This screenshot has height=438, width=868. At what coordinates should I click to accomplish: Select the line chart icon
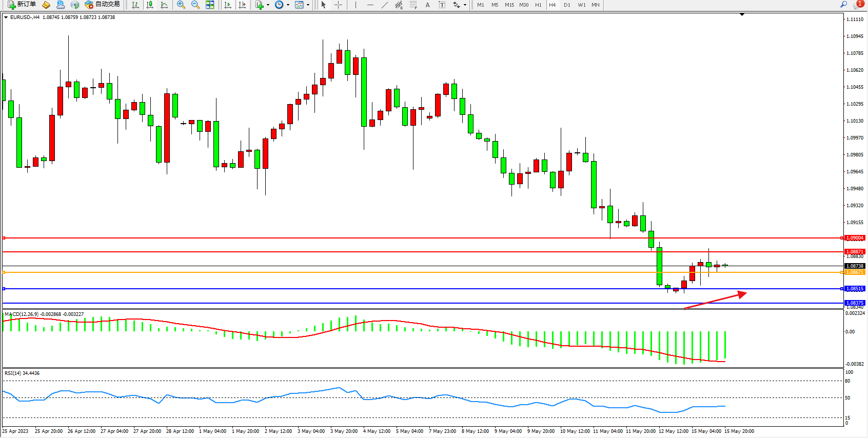[164, 5]
